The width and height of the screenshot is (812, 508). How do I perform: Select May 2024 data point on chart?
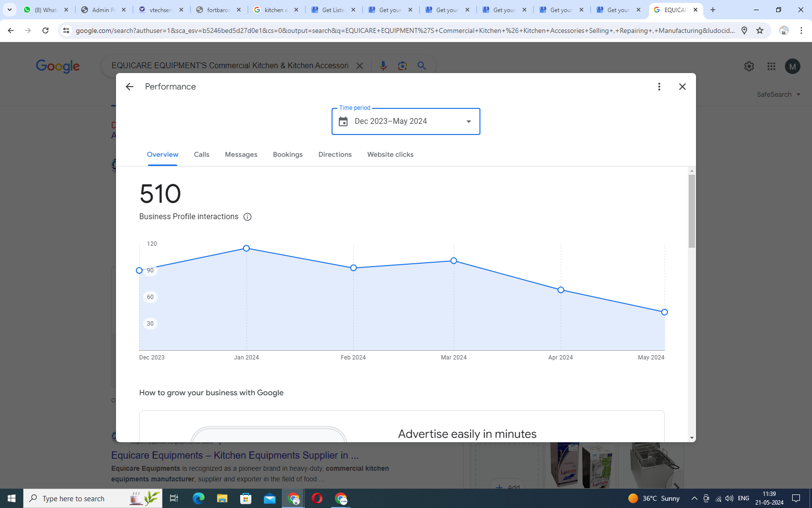pyautogui.click(x=665, y=312)
